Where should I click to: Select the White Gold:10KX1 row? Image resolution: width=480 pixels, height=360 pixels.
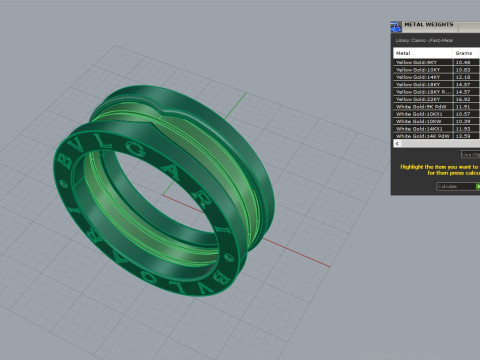pos(437,114)
